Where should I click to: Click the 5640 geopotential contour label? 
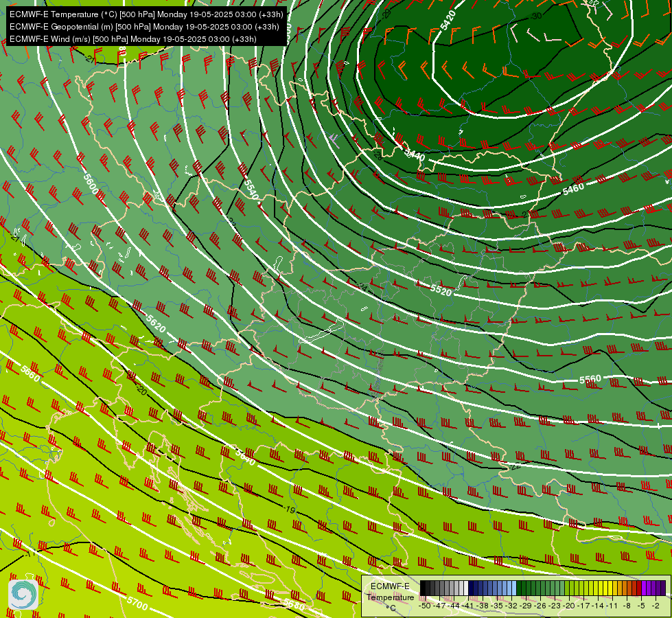pyautogui.click(x=246, y=457)
